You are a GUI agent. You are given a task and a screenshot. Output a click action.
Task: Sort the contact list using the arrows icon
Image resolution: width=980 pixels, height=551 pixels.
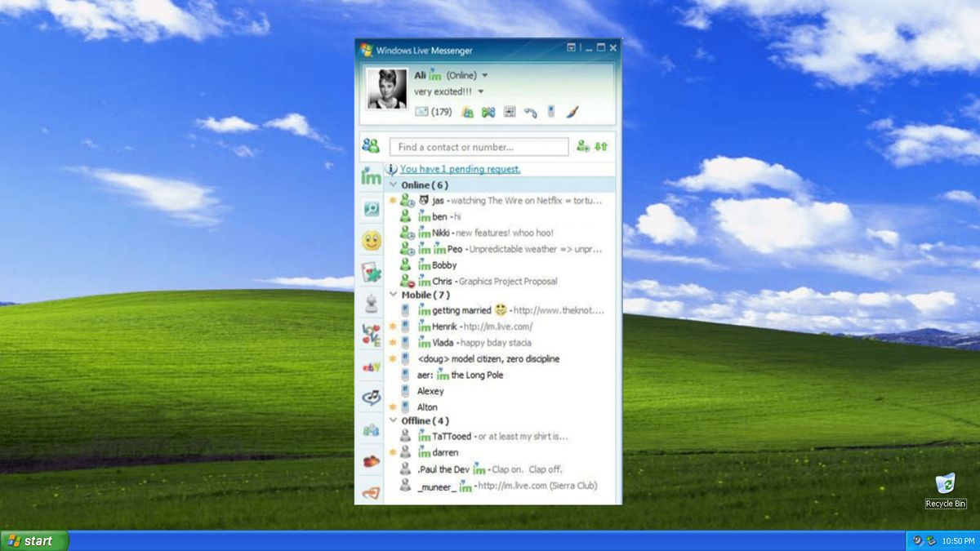pos(599,147)
